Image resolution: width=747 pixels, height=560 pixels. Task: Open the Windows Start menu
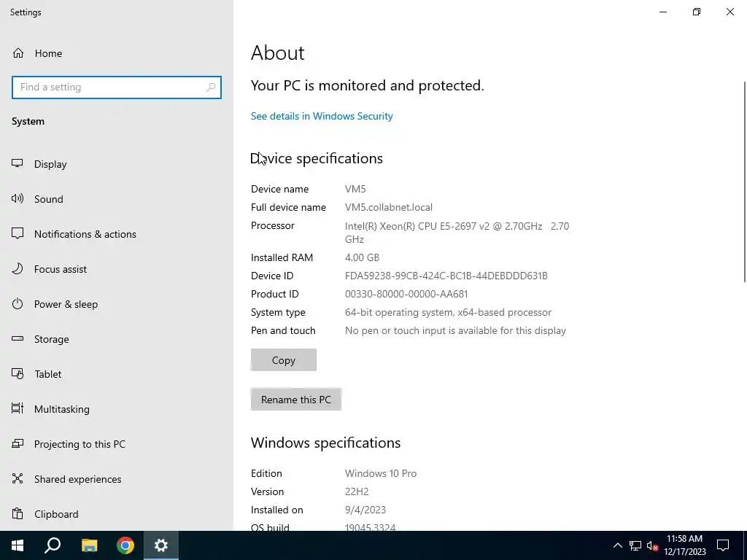point(18,545)
